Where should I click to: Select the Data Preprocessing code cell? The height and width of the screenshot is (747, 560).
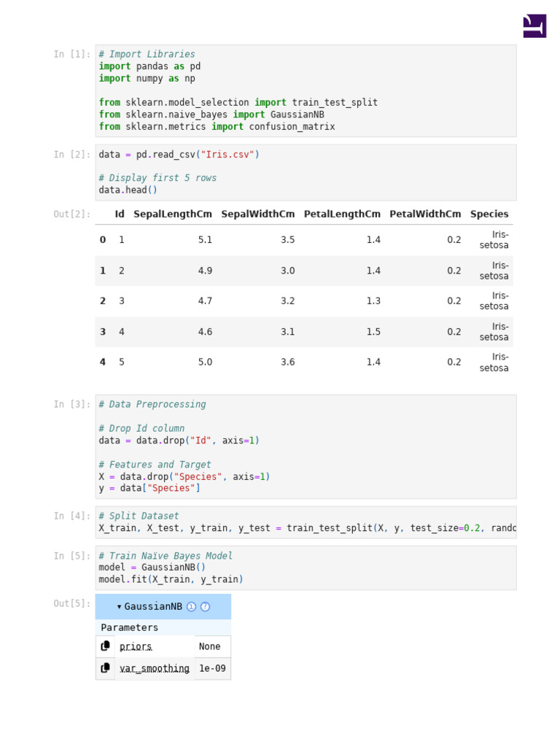click(306, 446)
